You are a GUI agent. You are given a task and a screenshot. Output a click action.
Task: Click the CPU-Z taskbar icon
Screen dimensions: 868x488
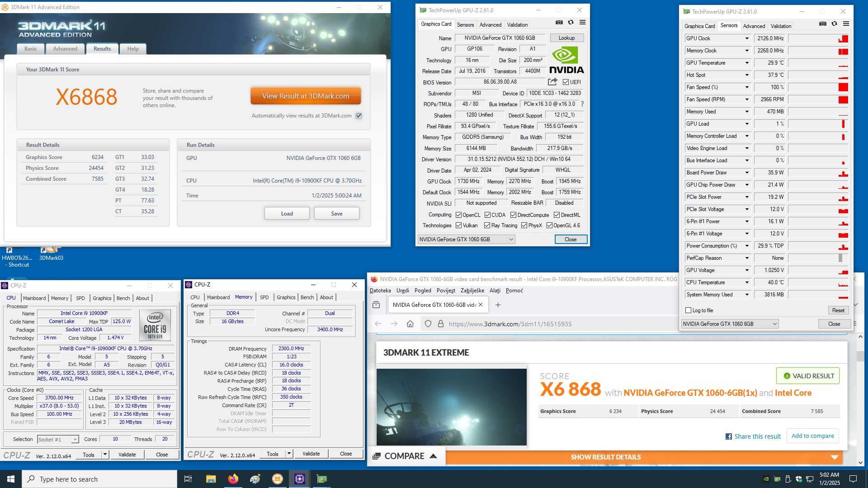(x=300, y=479)
